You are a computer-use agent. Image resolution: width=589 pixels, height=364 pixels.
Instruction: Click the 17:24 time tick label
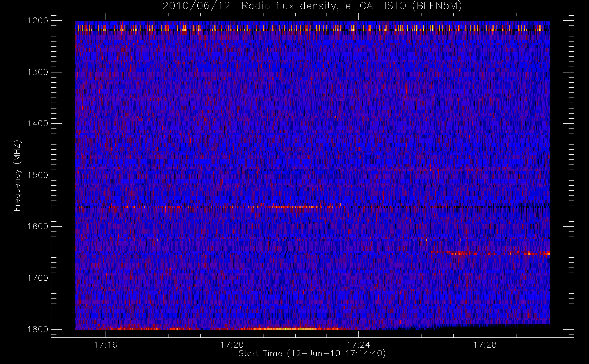pos(358,345)
